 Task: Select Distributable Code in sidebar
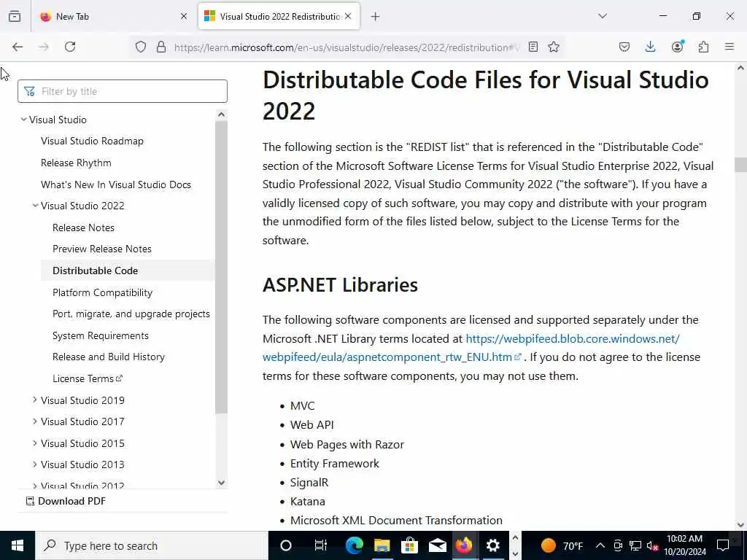click(96, 271)
